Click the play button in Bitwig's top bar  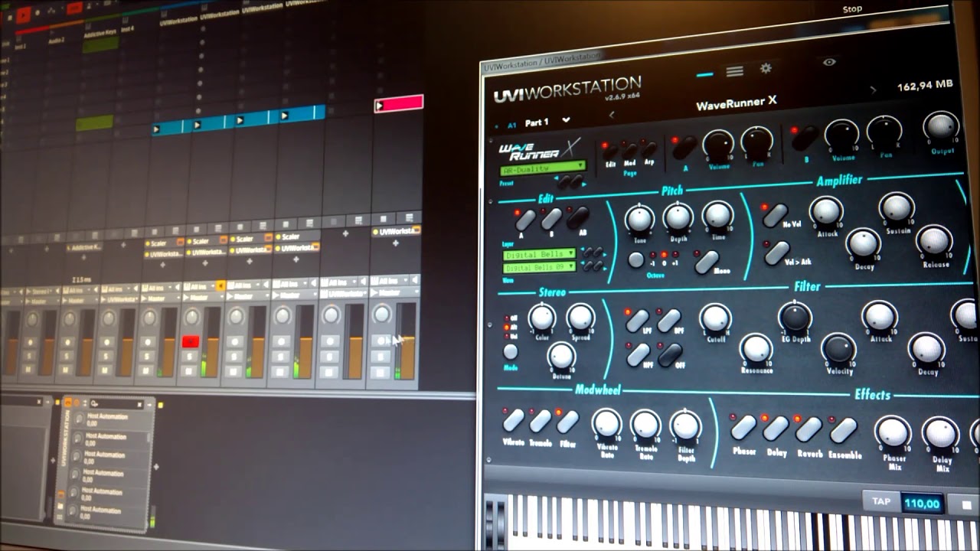(24, 14)
